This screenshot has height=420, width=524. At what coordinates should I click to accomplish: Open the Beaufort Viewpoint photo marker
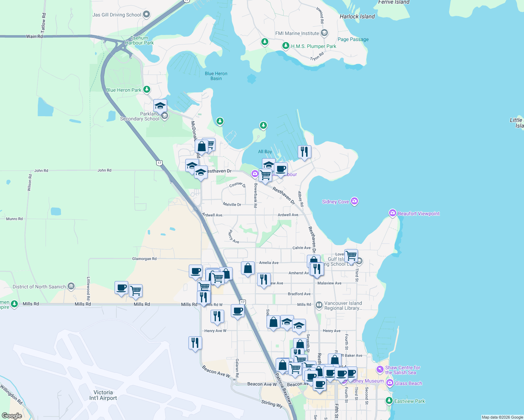click(393, 212)
